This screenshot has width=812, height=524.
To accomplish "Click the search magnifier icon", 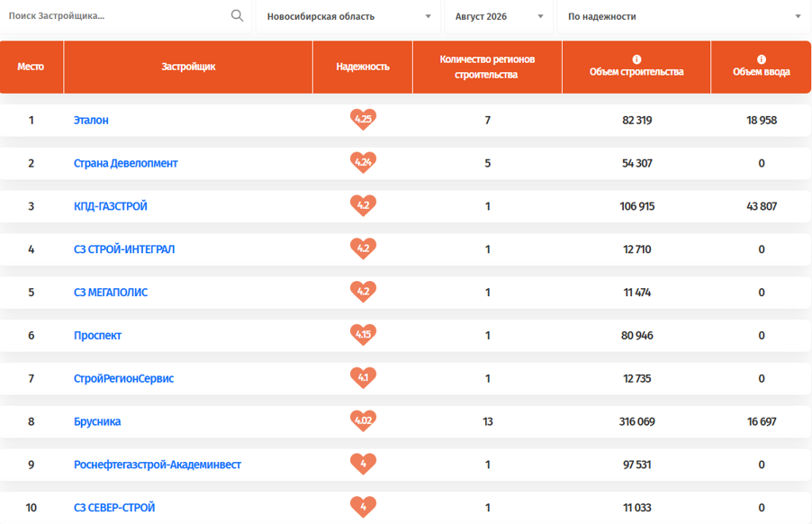I will point(237,16).
